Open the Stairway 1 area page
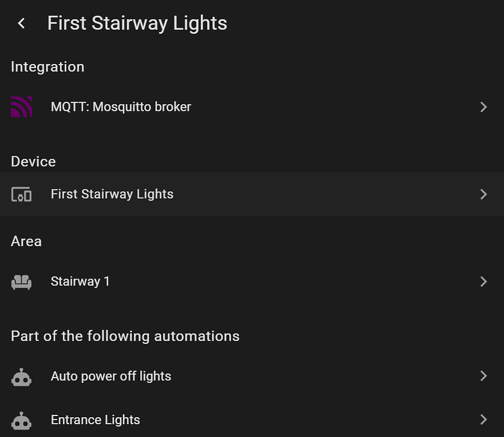Image resolution: width=504 pixels, height=437 pixels. click(80, 281)
